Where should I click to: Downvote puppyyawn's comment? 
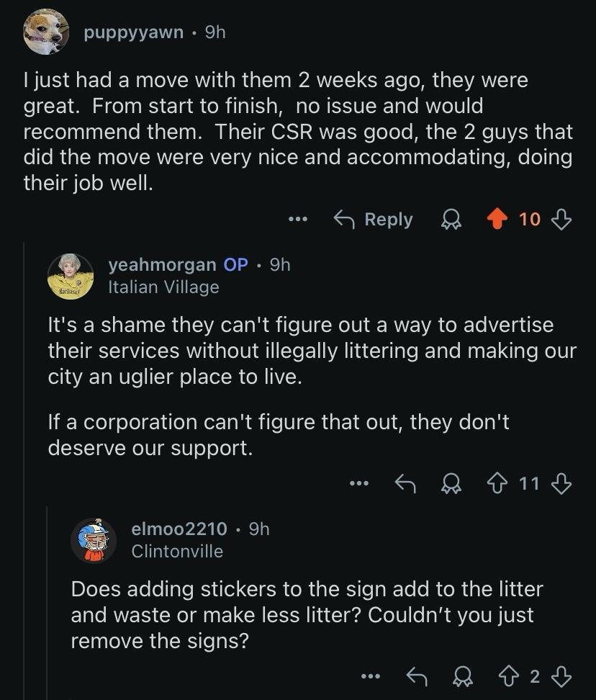pos(561,219)
